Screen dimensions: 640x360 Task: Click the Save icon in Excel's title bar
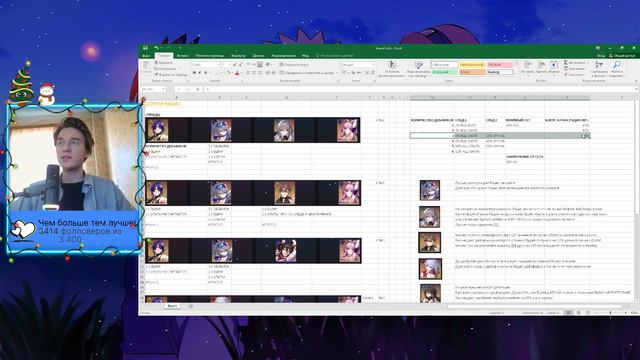146,48
